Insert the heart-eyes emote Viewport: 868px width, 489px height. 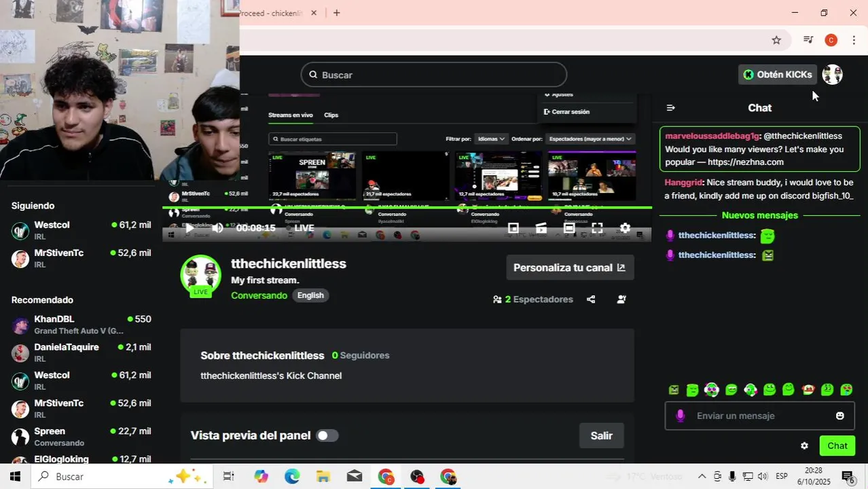click(846, 390)
